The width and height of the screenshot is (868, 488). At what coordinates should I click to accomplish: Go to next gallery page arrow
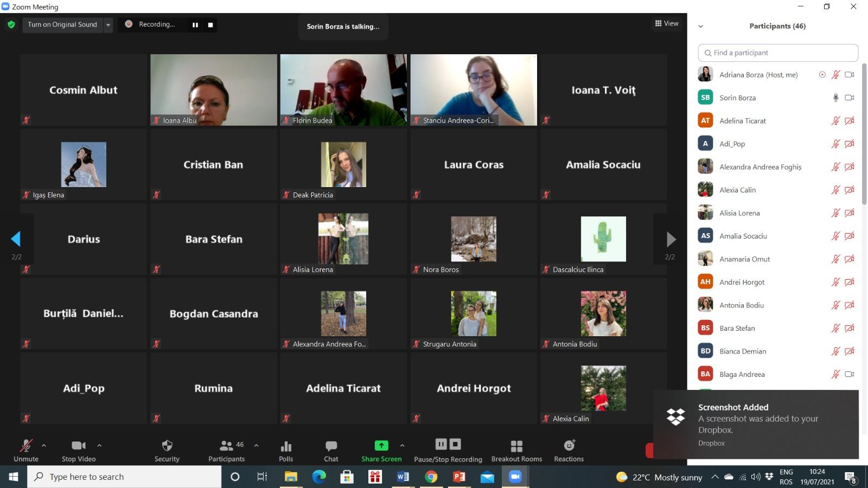coord(671,239)
